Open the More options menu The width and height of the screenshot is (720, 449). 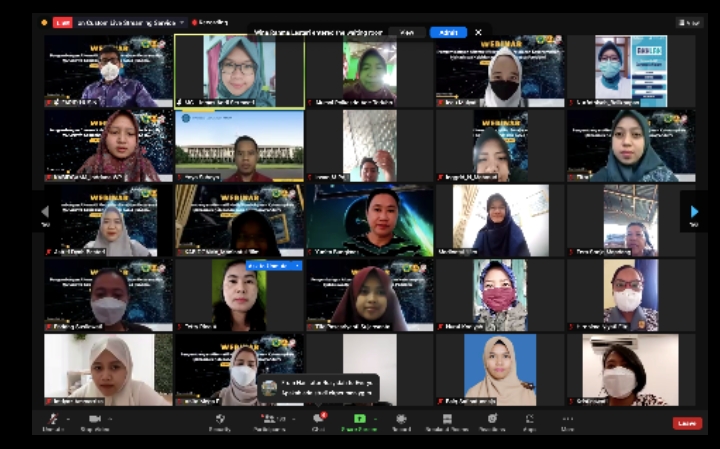tap(568, 422)
